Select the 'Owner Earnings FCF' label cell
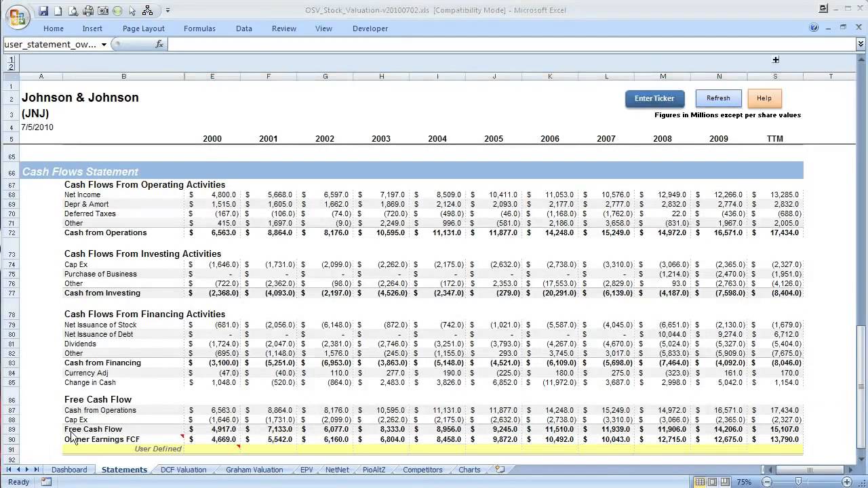 (102, 439)
